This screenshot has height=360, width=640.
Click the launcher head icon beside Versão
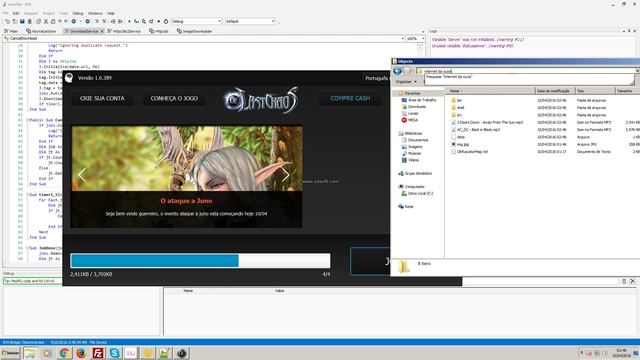pyautogui.click(x=69, y=78)
